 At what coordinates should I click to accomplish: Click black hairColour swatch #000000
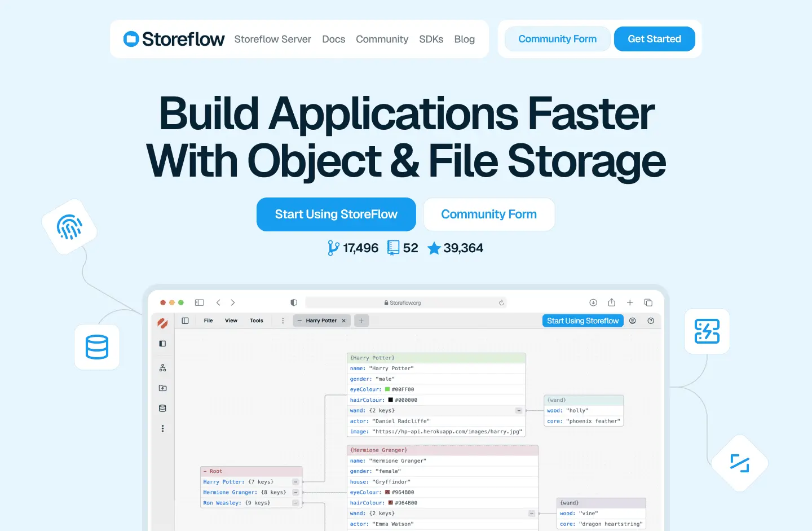(390, 400)
